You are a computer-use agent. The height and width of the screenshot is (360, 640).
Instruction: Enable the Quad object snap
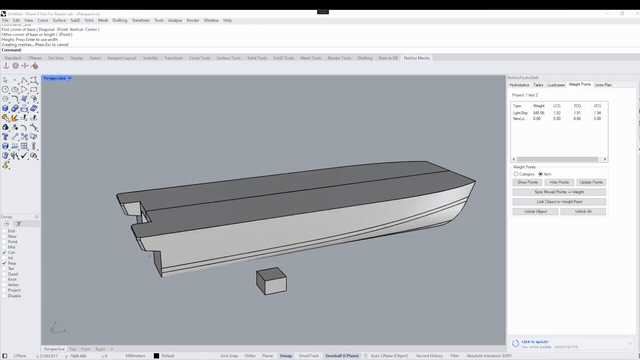(x=4, y=274)
